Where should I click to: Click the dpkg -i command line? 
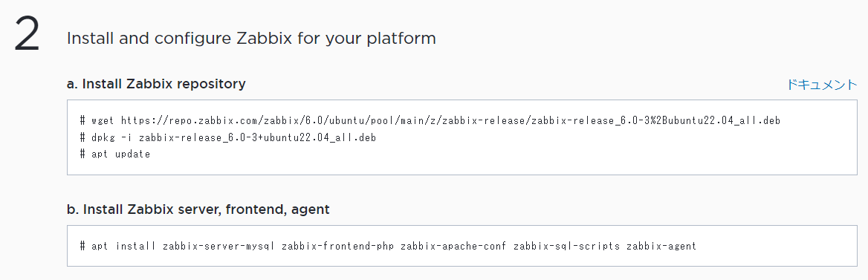(228, 137)
